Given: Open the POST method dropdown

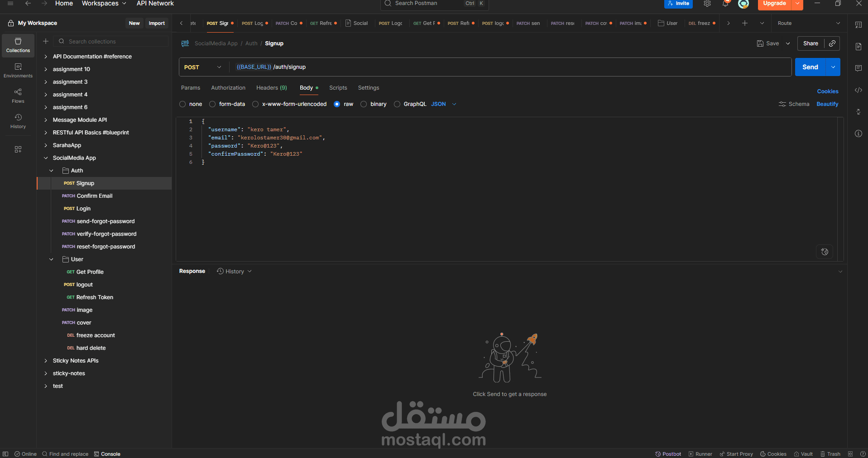Looking at the screenshot, I should (203, 67).
